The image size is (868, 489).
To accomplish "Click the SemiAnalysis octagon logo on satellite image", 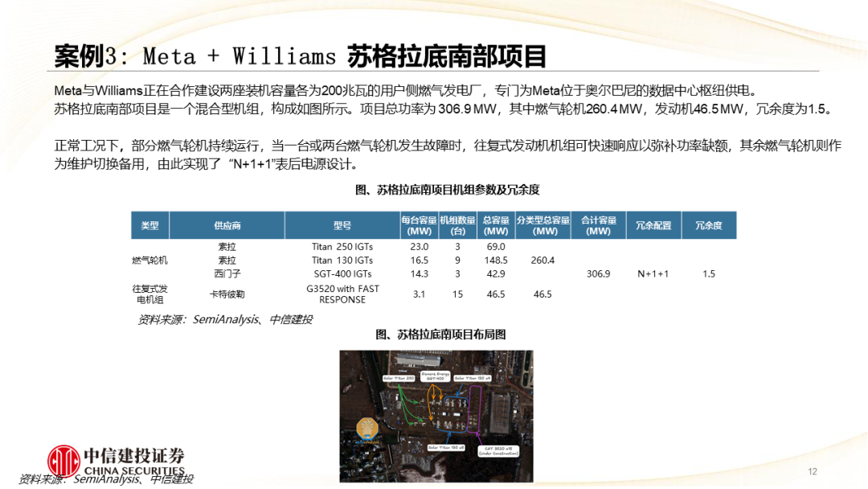I will tap(367, 428).
